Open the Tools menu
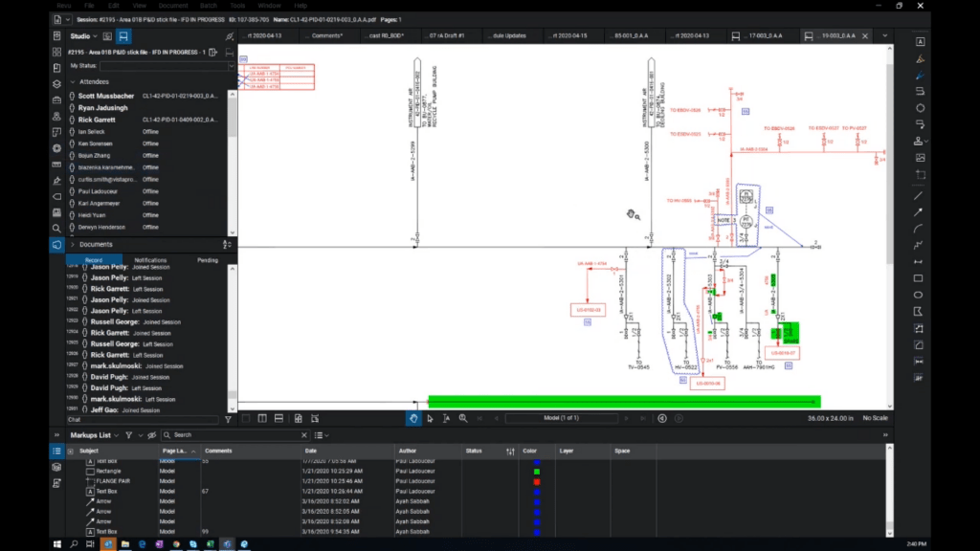 point(238,6)
